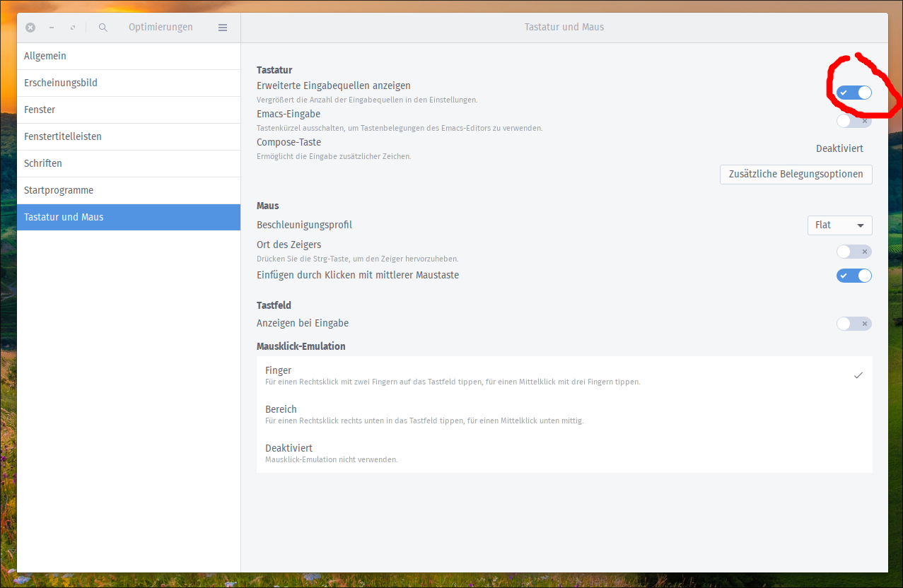The height and width of the screenshot is (588, 903).
Task: Open Erscheinungsbild section
Action: [x=129, y=83]
